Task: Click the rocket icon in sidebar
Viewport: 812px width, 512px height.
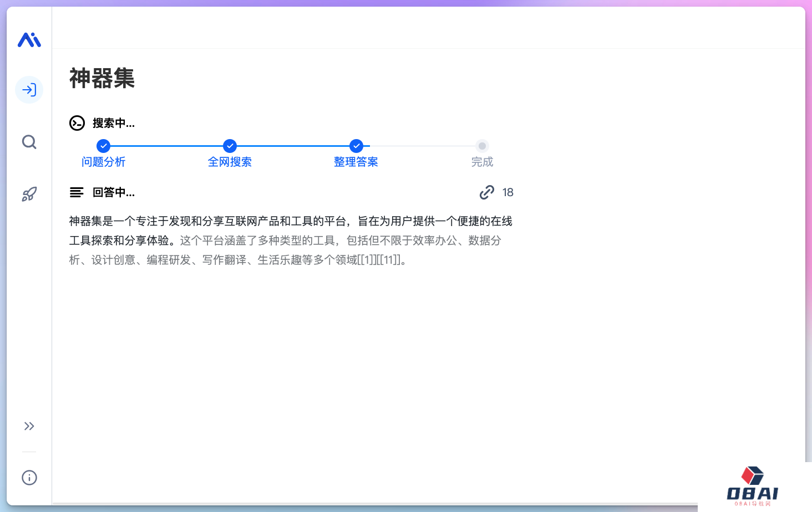Action: click(x=29, y=194)
